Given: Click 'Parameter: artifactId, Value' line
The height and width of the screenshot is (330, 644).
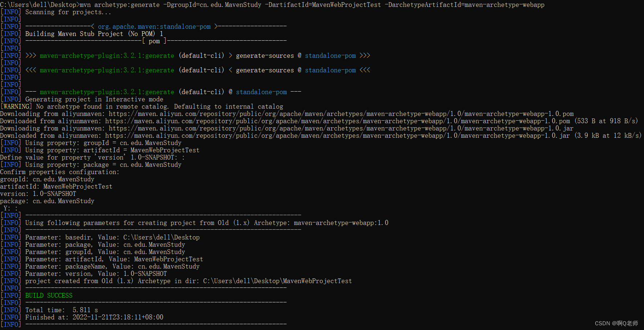Looking at the screenshot, I should point(102,259).
